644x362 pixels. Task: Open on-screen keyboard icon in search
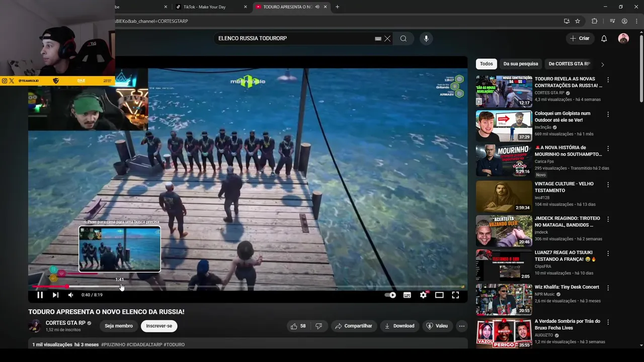[378, 39]
